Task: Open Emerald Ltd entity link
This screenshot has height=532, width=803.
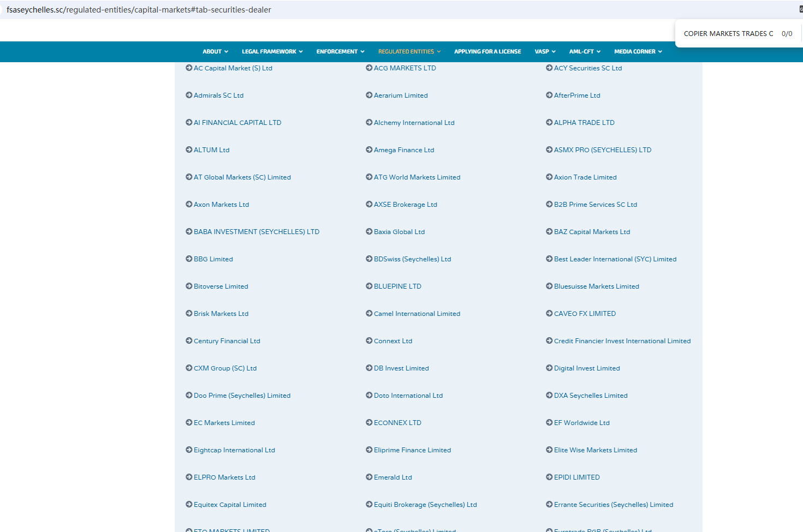Action: point(393,477)
